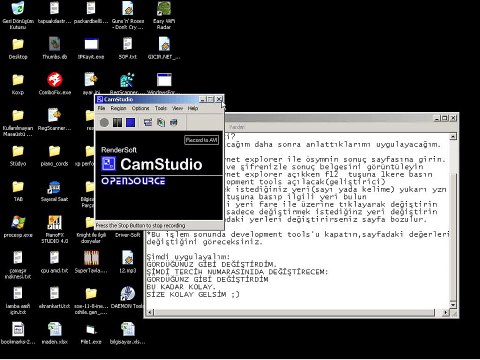This screenshot has width=480, height=360.
Task: Open the Help menu in CamStudio
Action: (x=193, y=108)
